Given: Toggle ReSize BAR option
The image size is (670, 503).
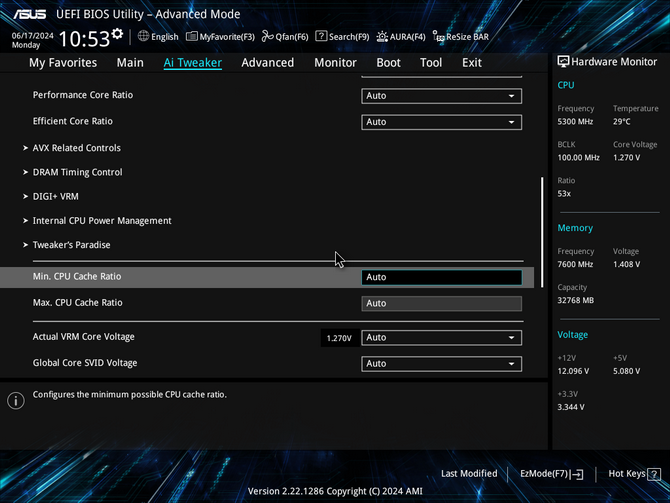Looking at the screenshot, I should click(x=461, y=37).
